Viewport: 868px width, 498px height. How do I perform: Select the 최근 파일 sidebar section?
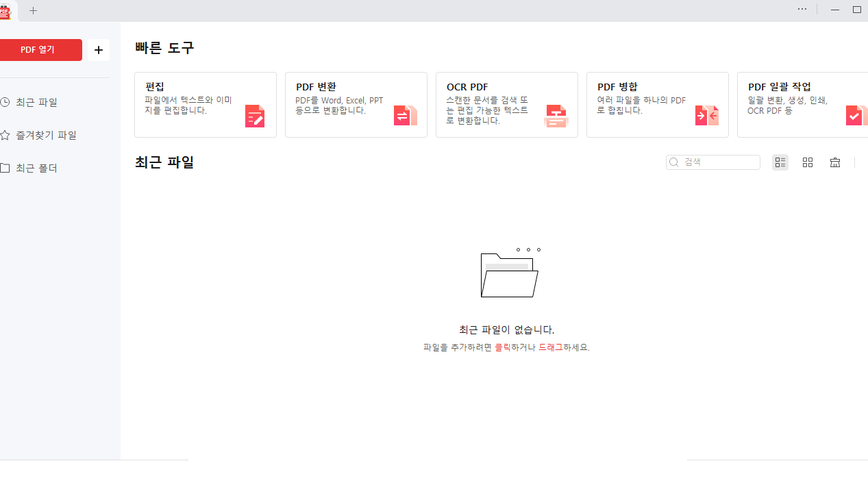[38, 102]
